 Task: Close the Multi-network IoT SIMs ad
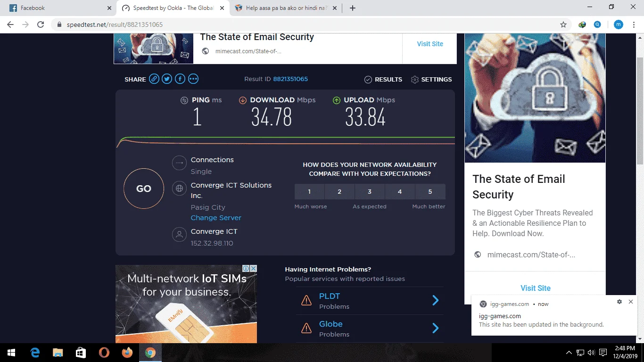coord(253,269)
